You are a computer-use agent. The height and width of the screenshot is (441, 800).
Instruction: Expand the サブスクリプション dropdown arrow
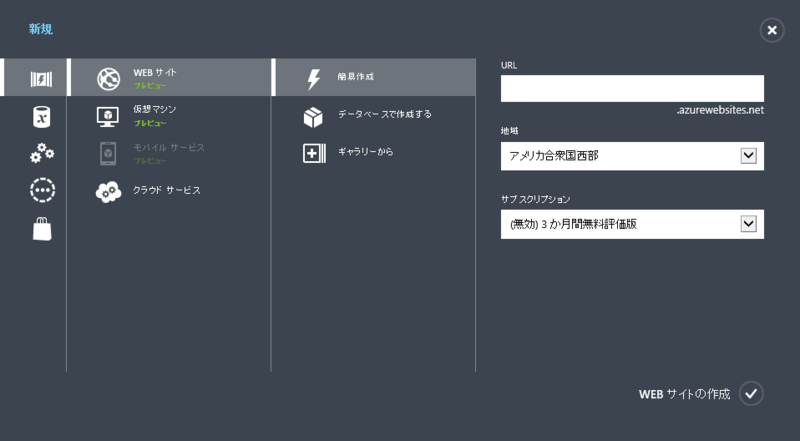tap(748, 224)
